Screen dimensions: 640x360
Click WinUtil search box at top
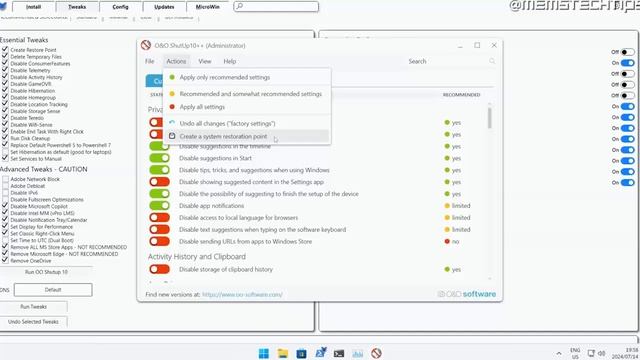276,7
